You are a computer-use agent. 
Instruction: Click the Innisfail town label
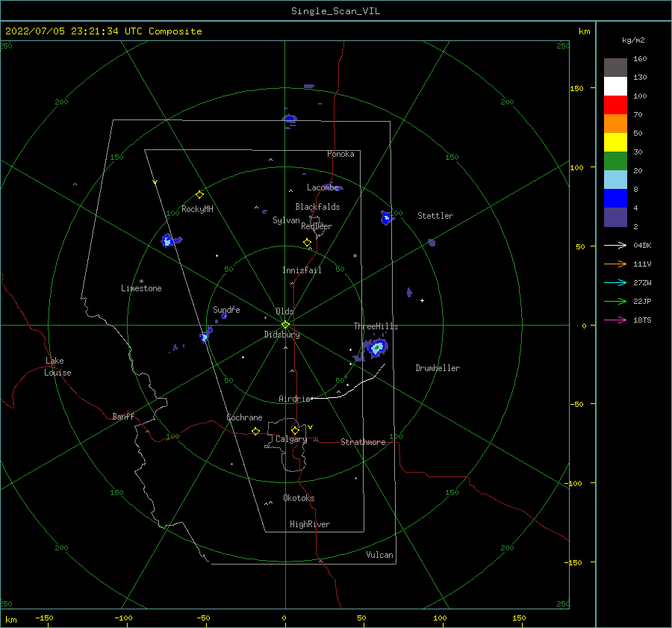(302, 270)
